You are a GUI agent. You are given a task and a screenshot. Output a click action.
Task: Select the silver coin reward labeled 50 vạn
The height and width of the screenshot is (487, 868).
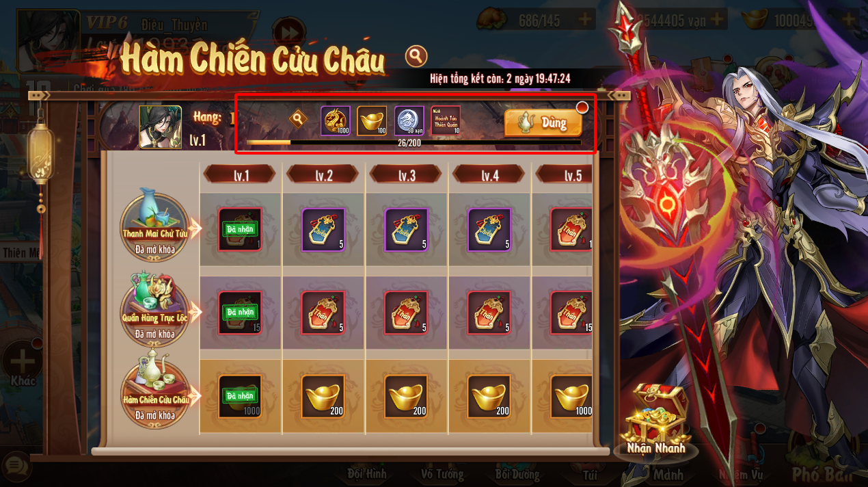point(409,120)
